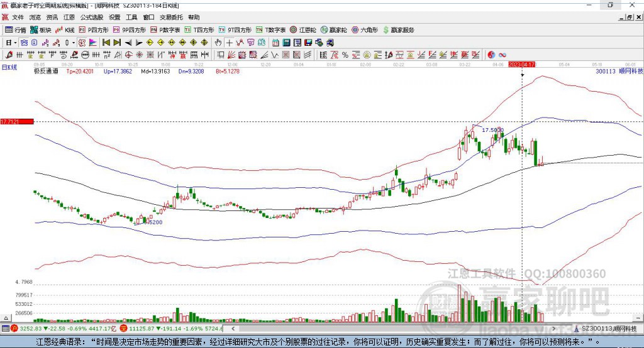
Task: Click the first yellow diamond horizontal-arrow icon
Action: click(x=150, y=43)
